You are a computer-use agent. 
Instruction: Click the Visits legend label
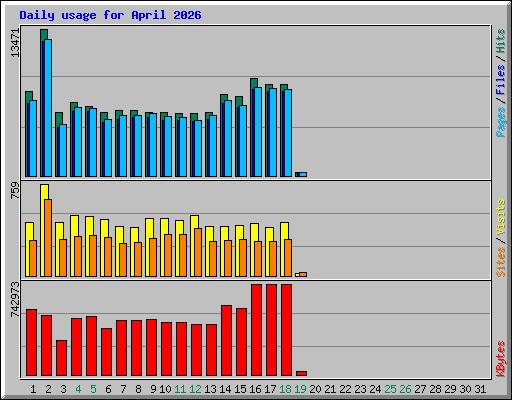coord(501,218)
